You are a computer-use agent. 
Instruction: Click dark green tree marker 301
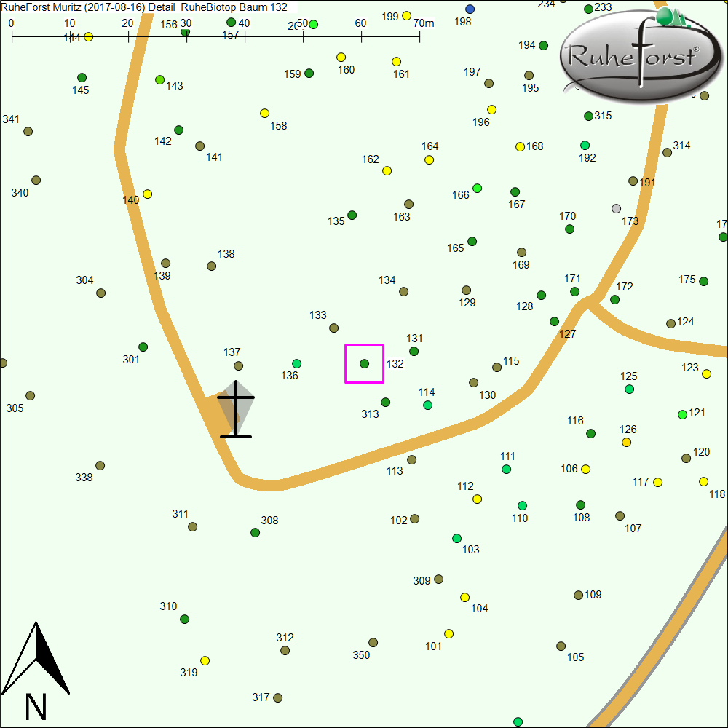tap(143, 347)
